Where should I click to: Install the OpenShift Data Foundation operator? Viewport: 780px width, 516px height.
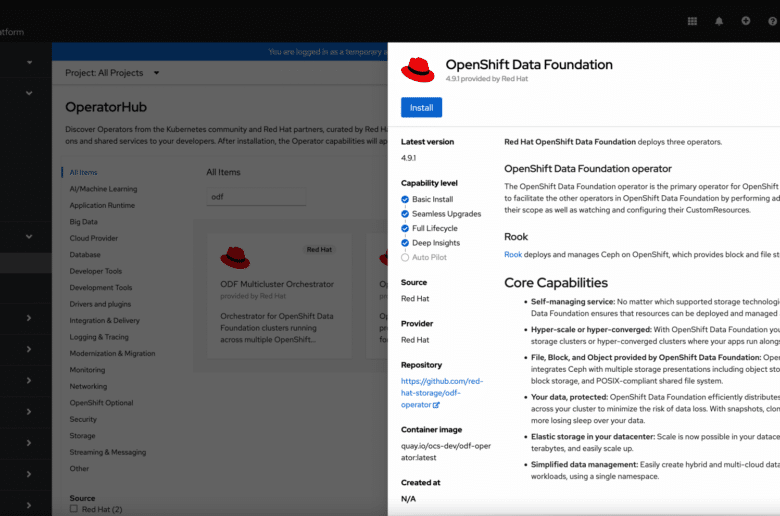coord(421,107)
